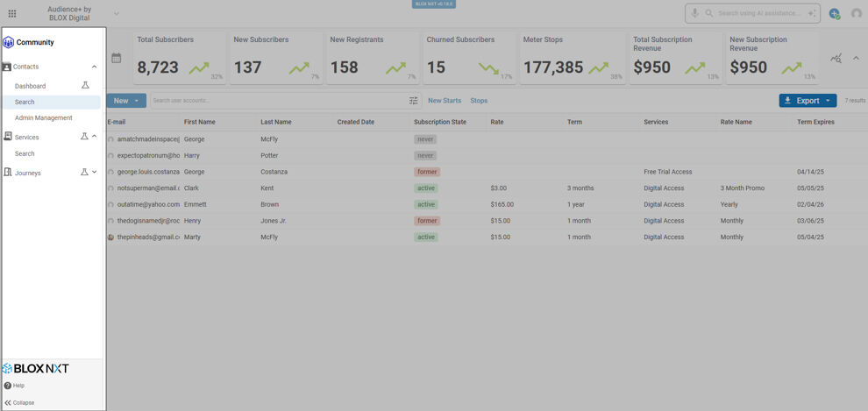The width and height of the screenshot is (868, 411).
Task: Click the Help question mark icon
Action: [x=7, y=386]
